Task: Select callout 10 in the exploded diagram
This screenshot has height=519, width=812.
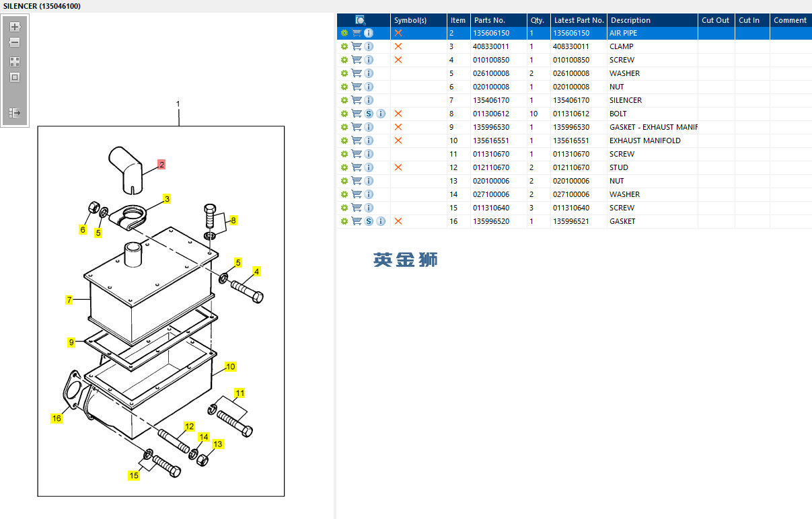Action: (x=230, y=367)
